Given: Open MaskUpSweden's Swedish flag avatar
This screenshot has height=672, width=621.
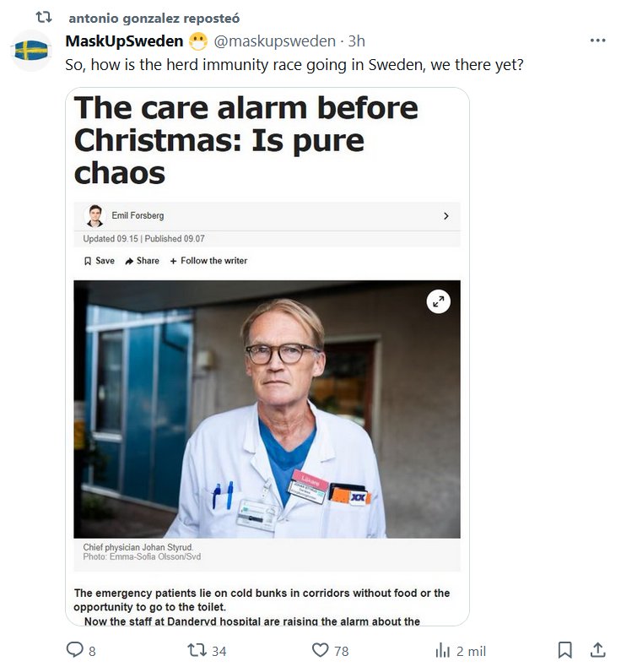Looking at the screenshot, I should [31, 50].
